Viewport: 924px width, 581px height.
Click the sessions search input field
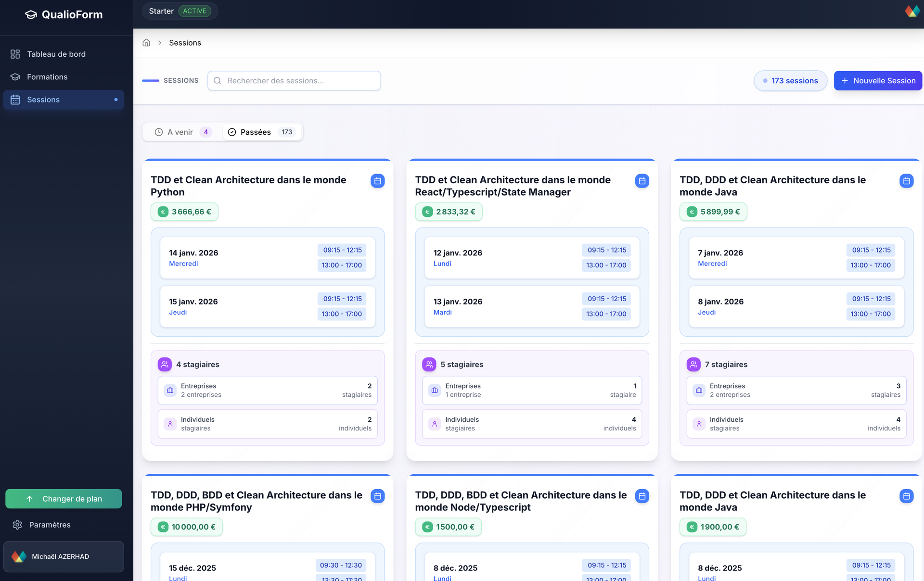click(294, 81)
